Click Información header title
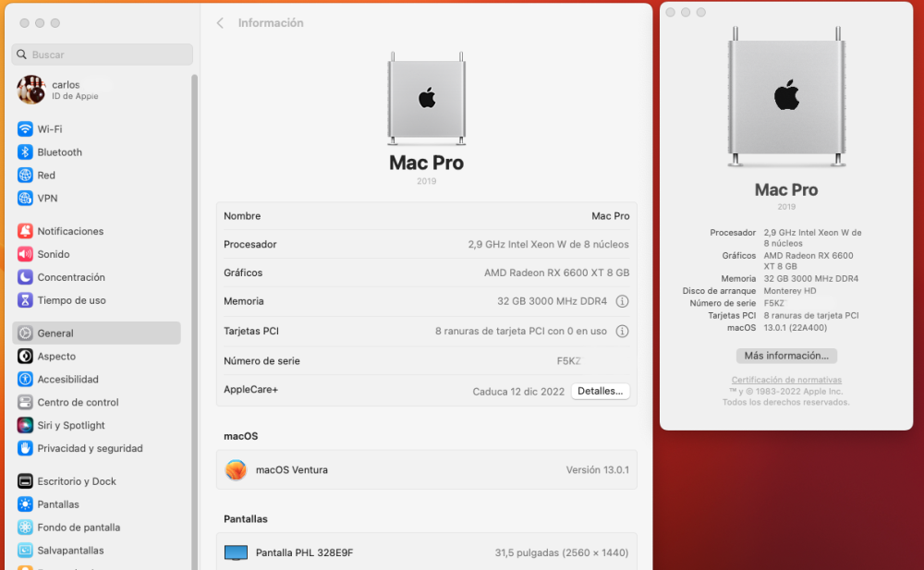The height and width of the screenshot is (570, 924). [271, 22]
